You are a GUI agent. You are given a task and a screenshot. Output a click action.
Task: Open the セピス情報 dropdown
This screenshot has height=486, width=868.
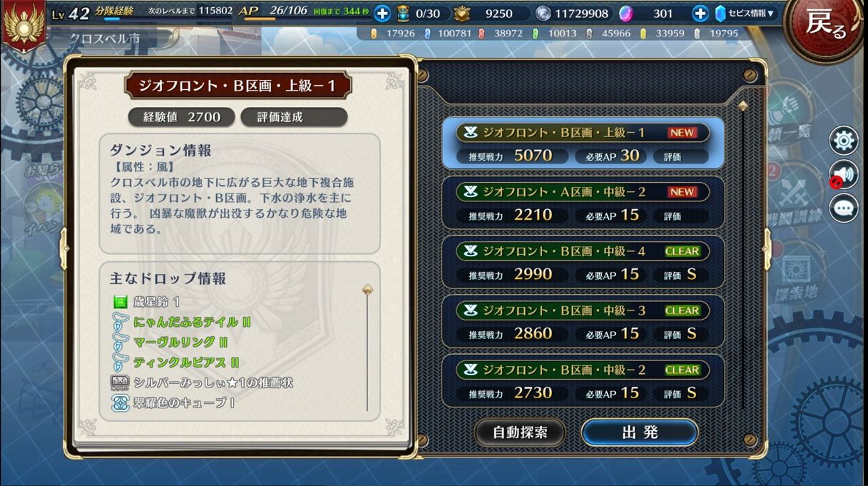tap(745, 13)
